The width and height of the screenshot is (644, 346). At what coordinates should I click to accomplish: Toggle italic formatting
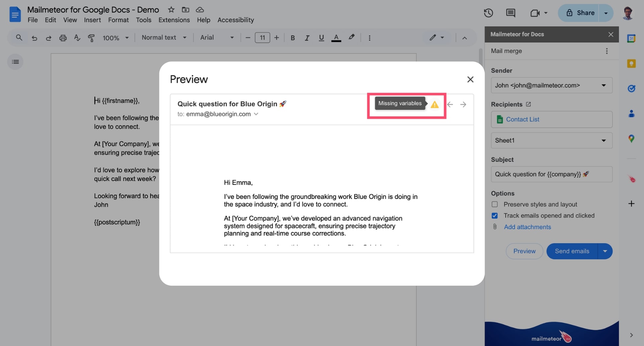[307, 38]
